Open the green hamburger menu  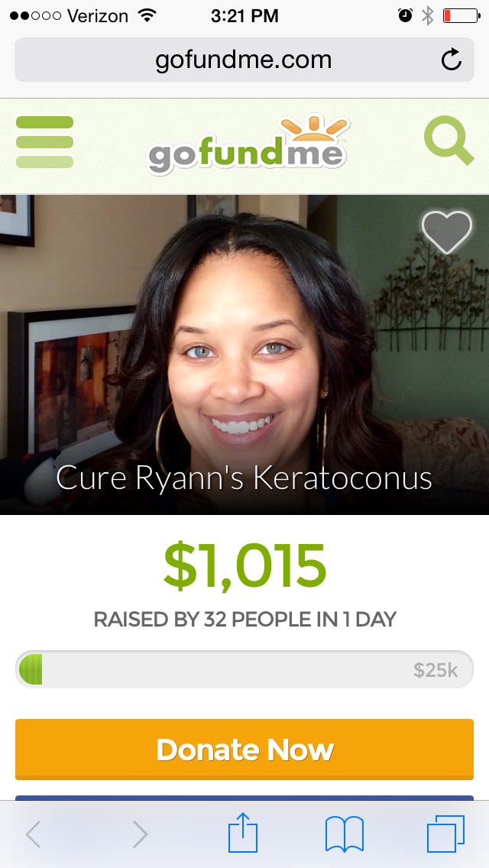45,142
